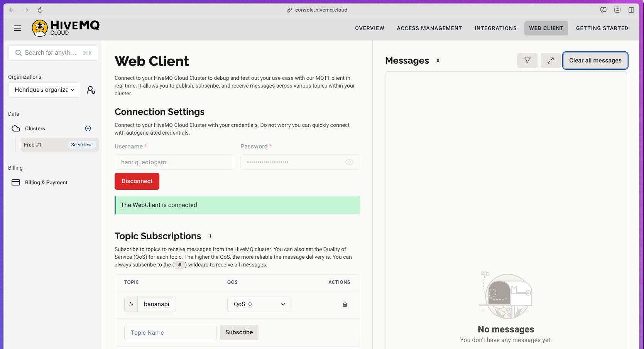Select the Web Client tab

[x=546, y=28]
